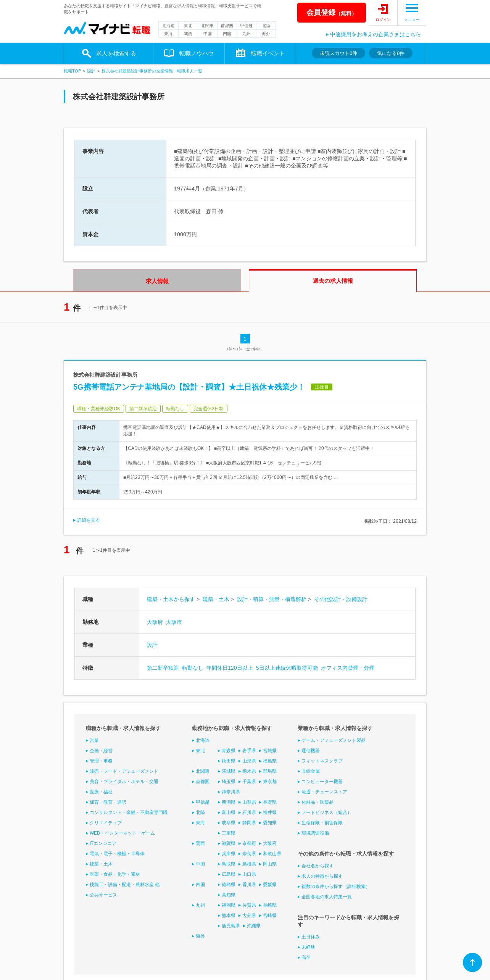Open 環境関連設備 industry link

click(x=313, y=833)
